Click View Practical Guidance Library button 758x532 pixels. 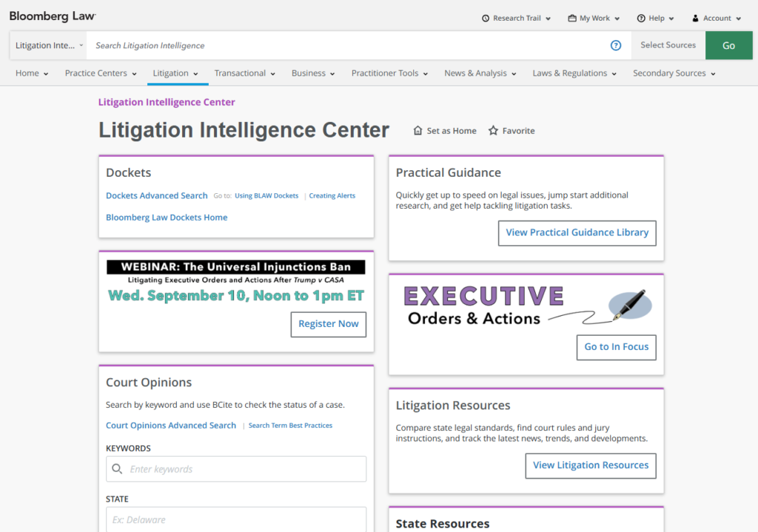tap(577, 232)
